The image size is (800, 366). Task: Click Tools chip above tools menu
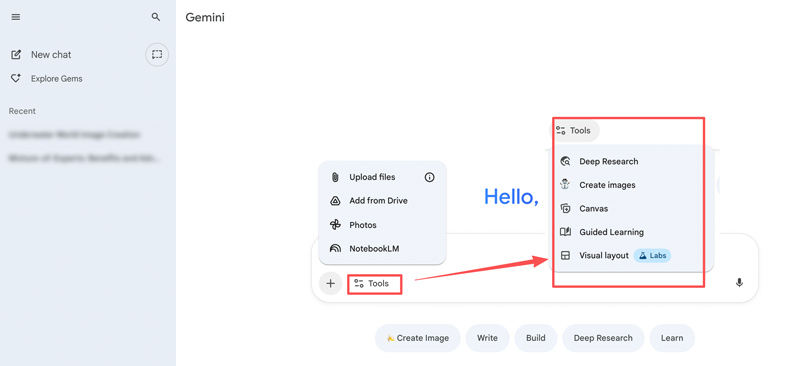[574, 131]
